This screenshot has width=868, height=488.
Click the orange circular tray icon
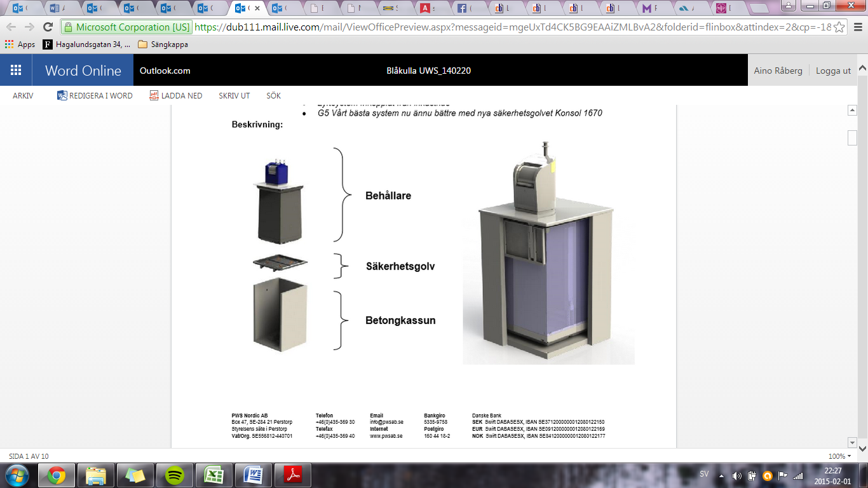coord(768,475)
